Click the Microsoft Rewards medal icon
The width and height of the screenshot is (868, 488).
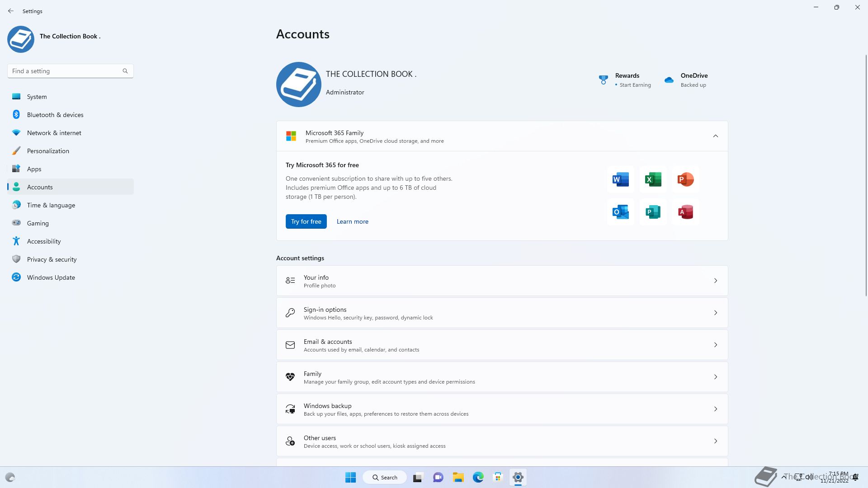[603, 80]
